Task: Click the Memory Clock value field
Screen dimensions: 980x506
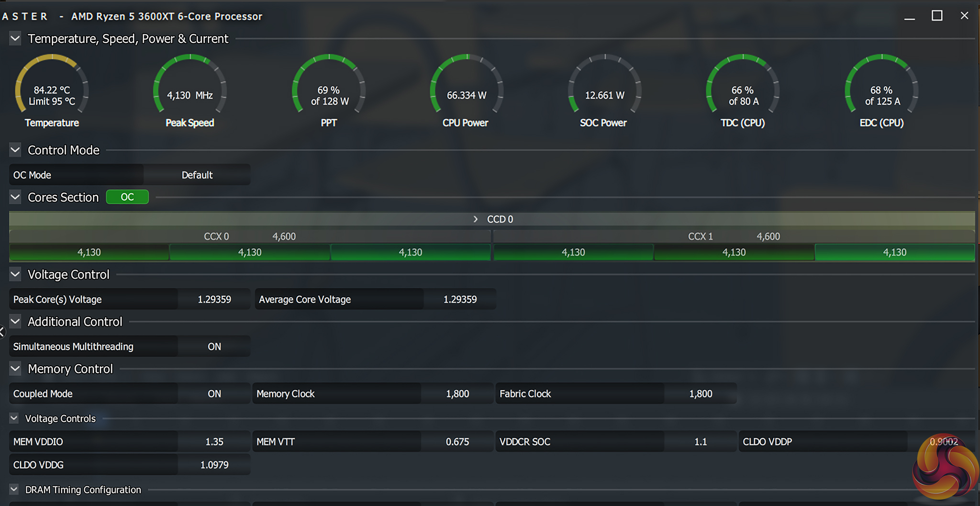Action: 457,394
